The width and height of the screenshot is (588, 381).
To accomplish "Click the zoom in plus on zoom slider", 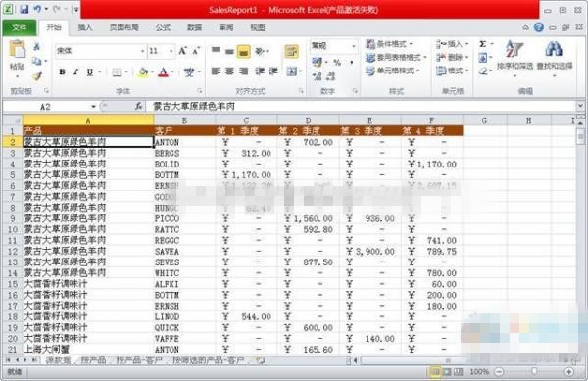I will pos(568,372).
